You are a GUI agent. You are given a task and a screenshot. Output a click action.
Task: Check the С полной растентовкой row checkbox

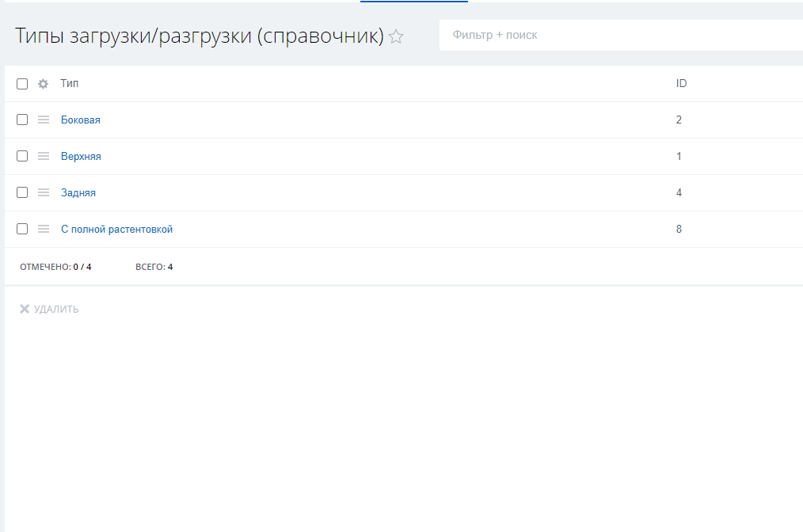tap(22, 229)
